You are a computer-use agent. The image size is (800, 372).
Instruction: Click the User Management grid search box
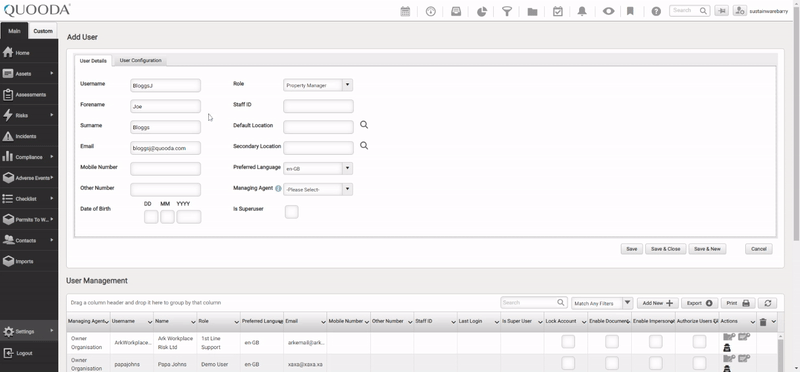534,303
